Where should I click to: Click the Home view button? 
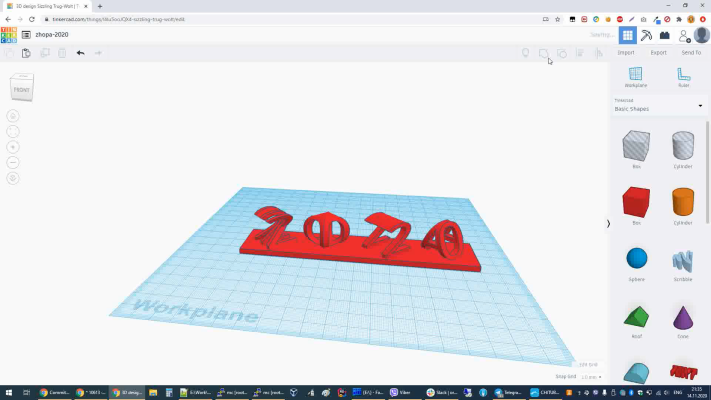coord(13,116)
